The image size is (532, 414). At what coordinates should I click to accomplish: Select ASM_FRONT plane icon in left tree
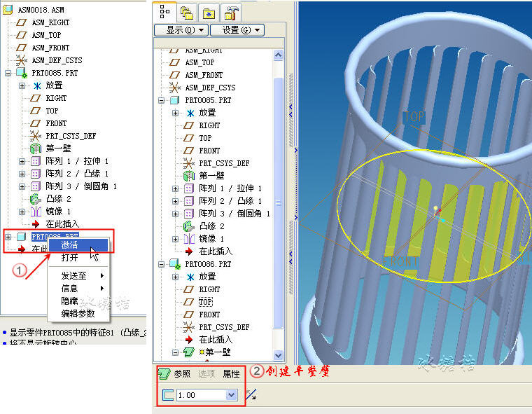[22, 48]
